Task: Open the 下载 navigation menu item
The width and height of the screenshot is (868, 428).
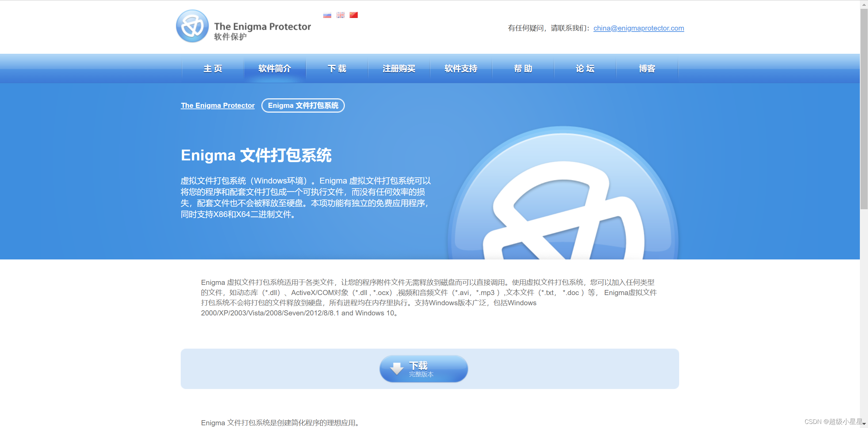Action: [x=337, y=69]
